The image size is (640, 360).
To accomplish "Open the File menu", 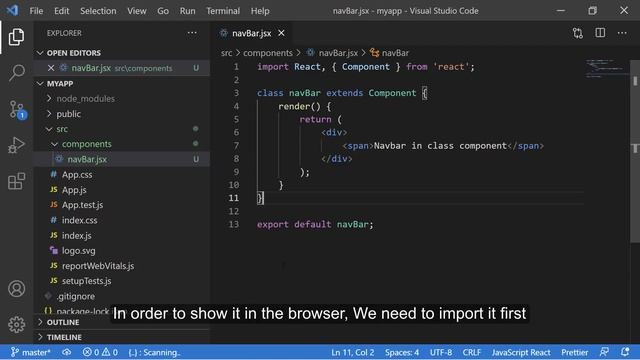I will tap(36, 11).
